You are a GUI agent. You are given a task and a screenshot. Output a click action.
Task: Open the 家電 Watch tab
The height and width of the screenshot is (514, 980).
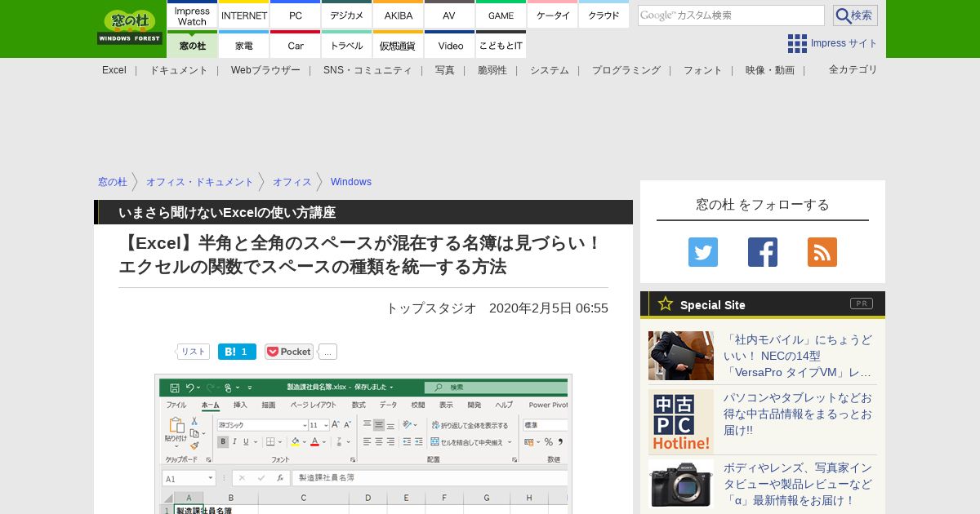point(244,44)
